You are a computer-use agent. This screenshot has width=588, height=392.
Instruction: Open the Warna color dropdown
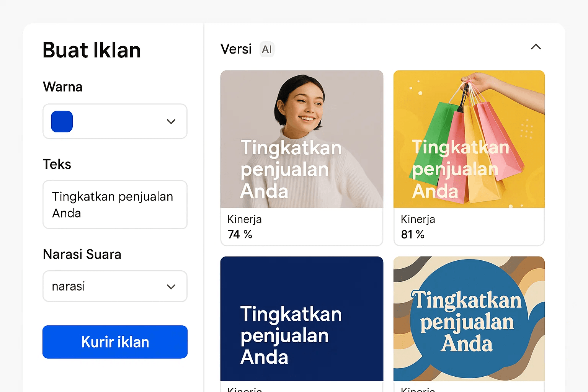(x=115, y=121)
